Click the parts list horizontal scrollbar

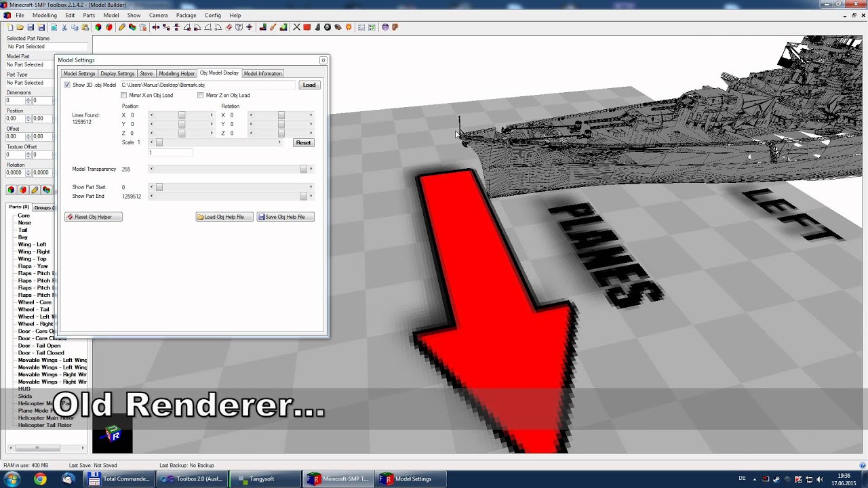pos(46,447)
